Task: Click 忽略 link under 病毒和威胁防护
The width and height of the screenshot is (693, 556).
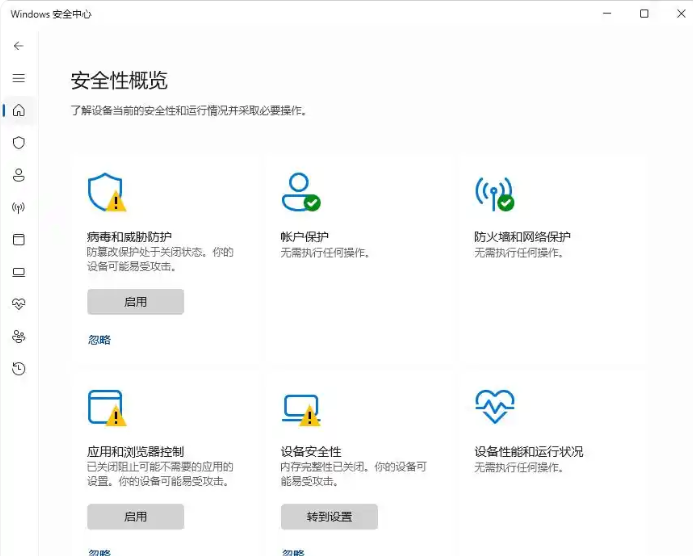Action: pyautogui.click(x=99, y=340)
